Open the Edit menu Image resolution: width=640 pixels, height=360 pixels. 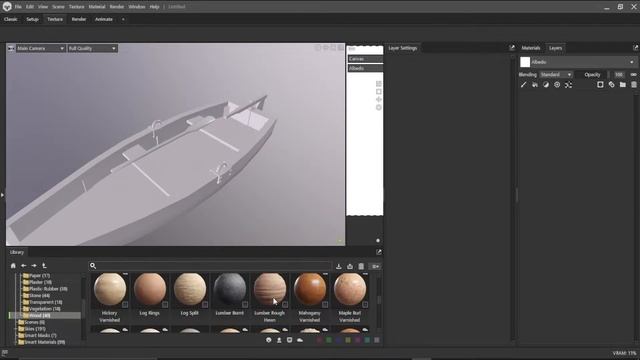click(x=30, y=7)
